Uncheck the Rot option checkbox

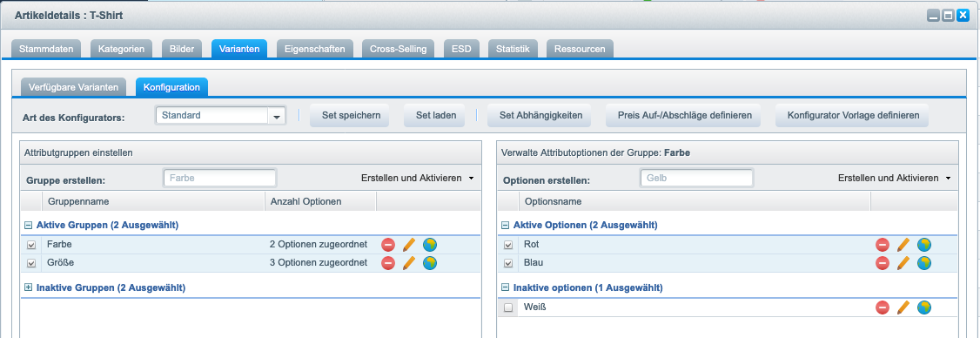(508, 245)
